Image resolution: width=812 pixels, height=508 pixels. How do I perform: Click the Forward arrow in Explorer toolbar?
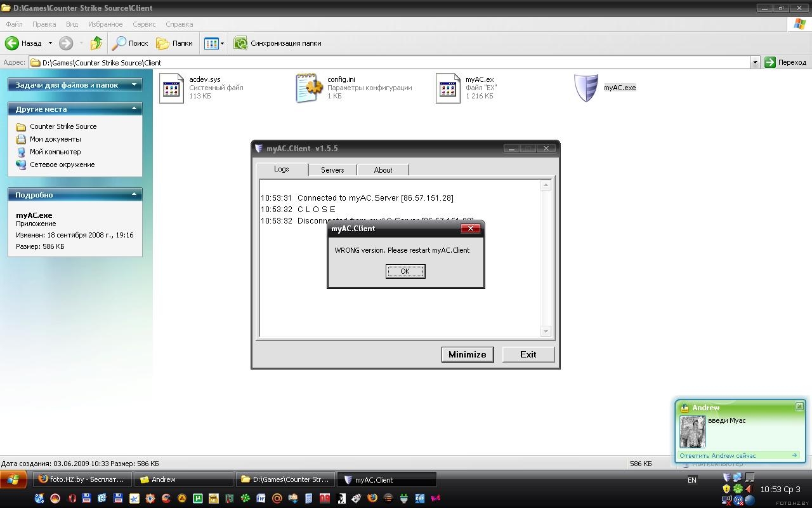[66, 43]
